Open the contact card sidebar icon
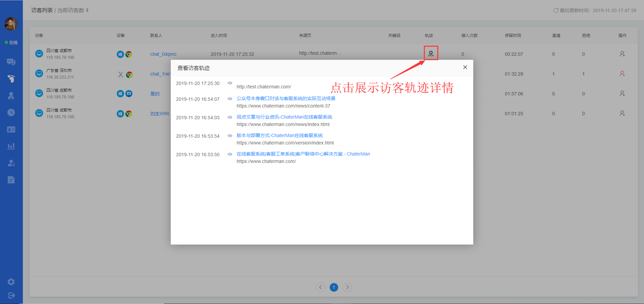Viewport: 644px width, 304px height. [x=11, y=129]
